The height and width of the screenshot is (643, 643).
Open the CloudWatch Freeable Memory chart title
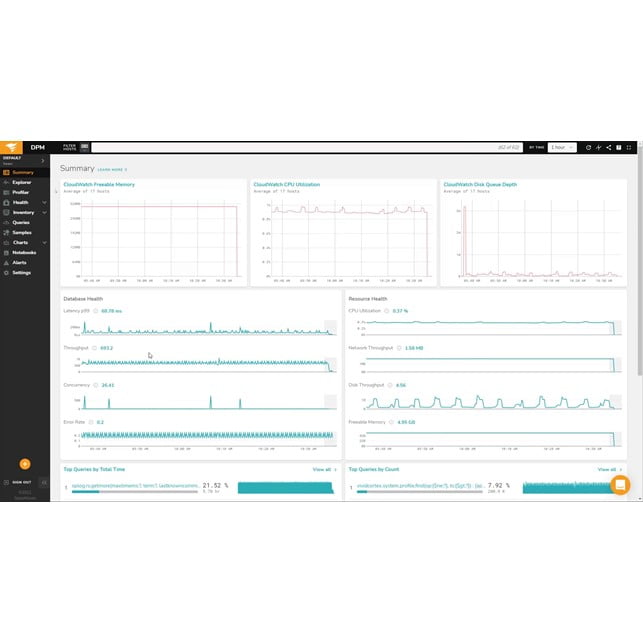(99, 184)
